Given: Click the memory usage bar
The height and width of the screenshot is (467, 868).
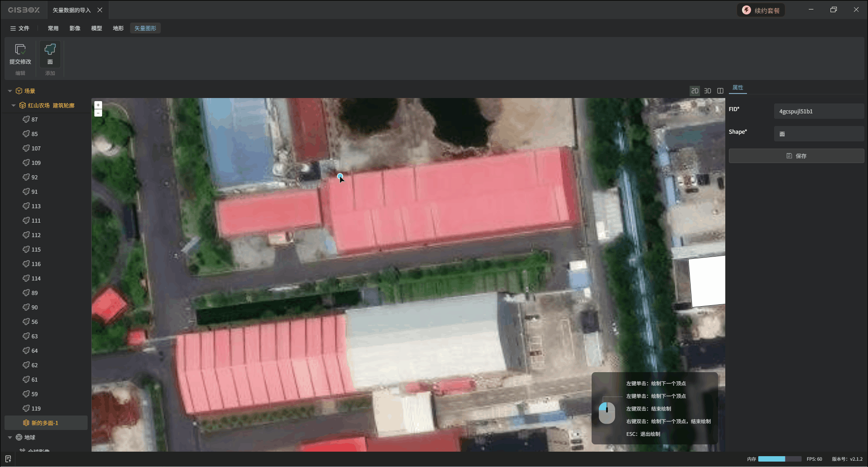Looking at the screenshot, I should tap(779, 459).
